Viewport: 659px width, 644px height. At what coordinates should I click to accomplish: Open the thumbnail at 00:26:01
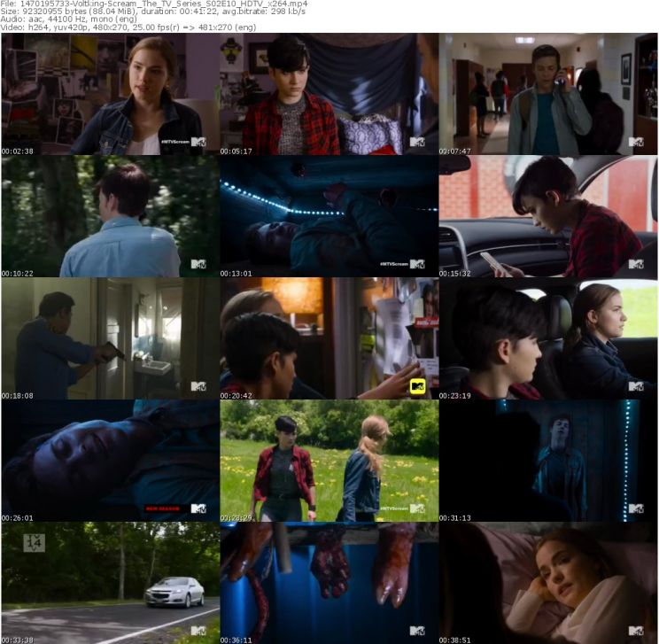coord(110,461)
